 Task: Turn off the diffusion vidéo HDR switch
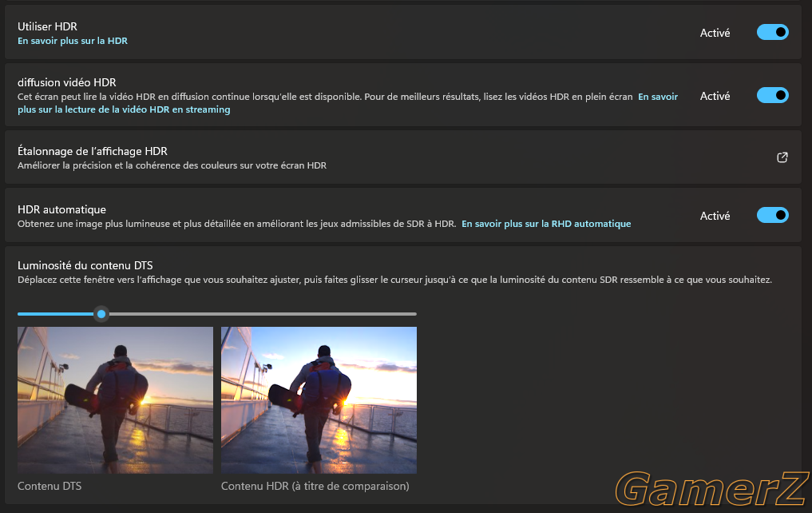pyautogui.click(x=773, y=95)
